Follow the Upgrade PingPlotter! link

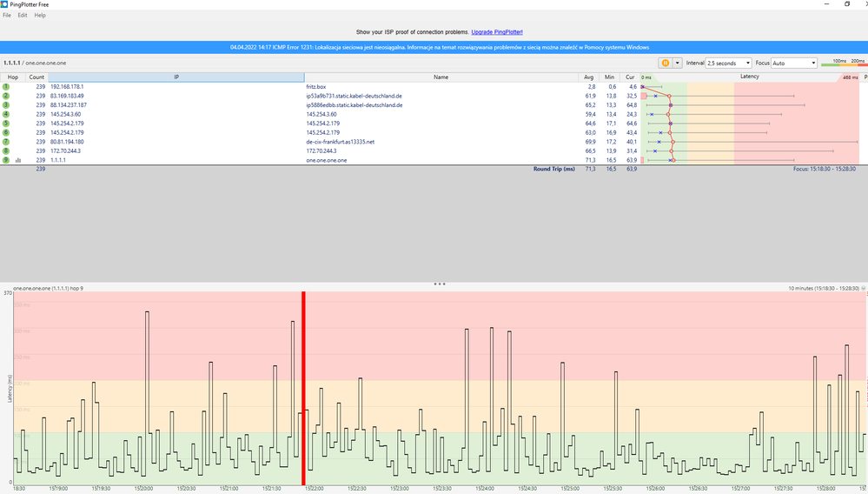pos(496,32)
